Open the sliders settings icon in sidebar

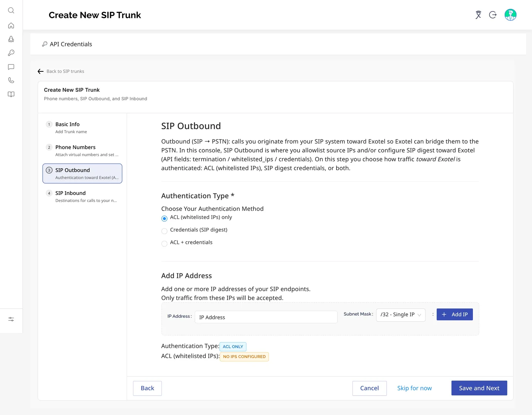(11, 319)
